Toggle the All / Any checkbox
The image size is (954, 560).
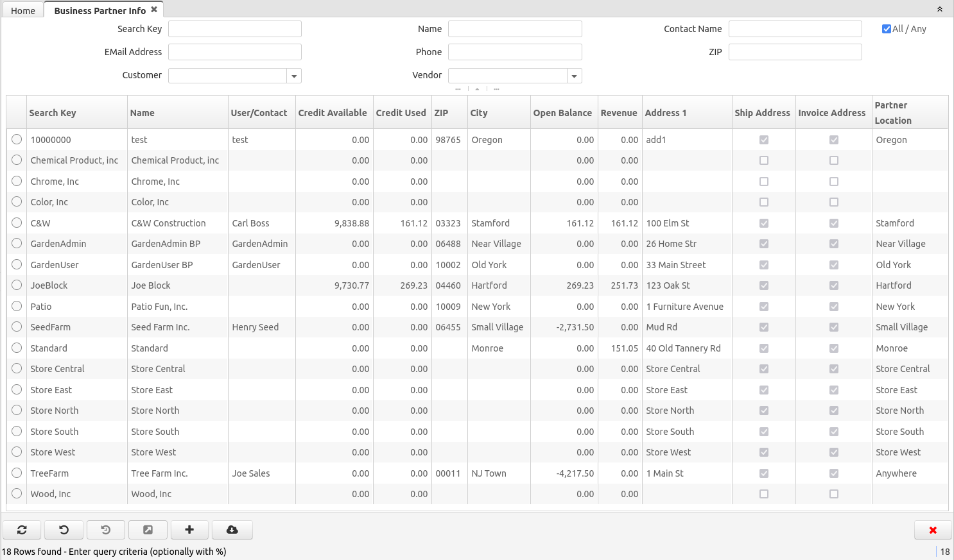pyautogui.click(x=887, y=29)
